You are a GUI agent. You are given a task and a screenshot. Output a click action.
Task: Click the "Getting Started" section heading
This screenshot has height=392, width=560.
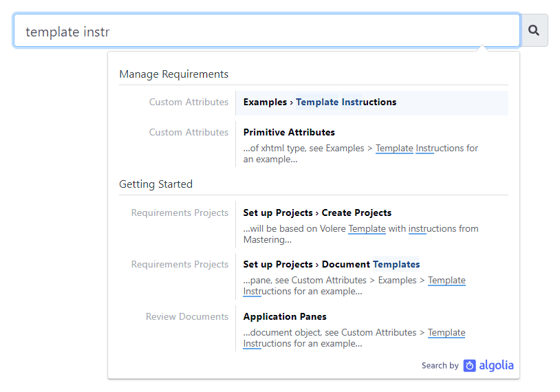pyautogui.click(x=155, y=184)
